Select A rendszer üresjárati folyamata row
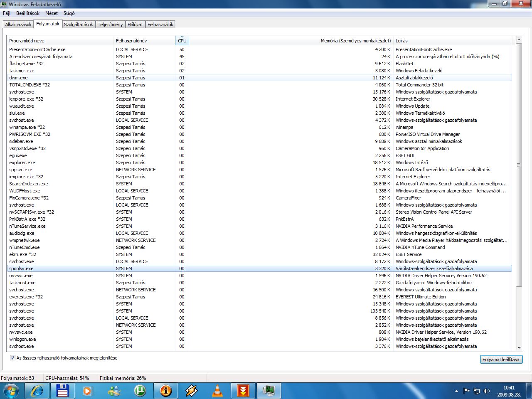532x399 pixels. (x=260, y=57)
